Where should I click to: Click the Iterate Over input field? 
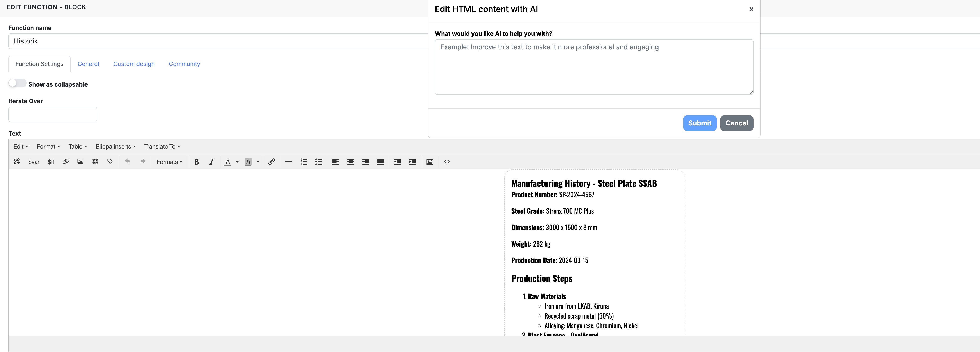point(52,115)
